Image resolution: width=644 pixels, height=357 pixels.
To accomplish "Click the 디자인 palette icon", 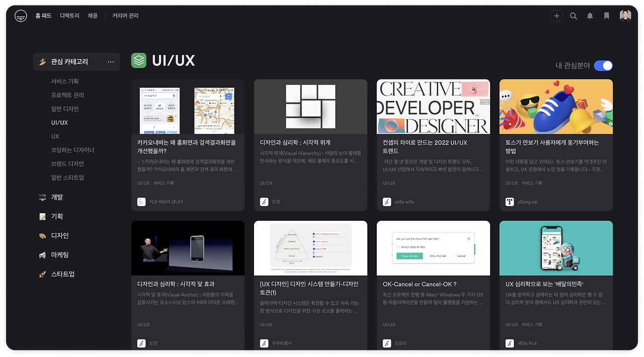I will tap(43, 236).
